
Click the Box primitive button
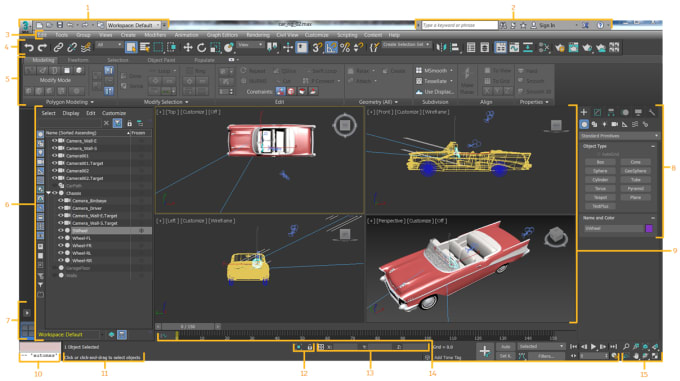click(600, 162)
